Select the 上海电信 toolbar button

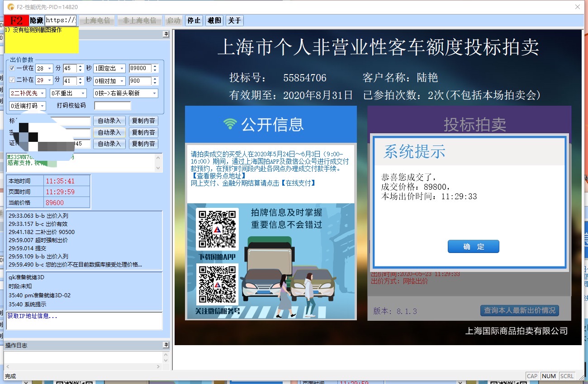tap(97, 20)
